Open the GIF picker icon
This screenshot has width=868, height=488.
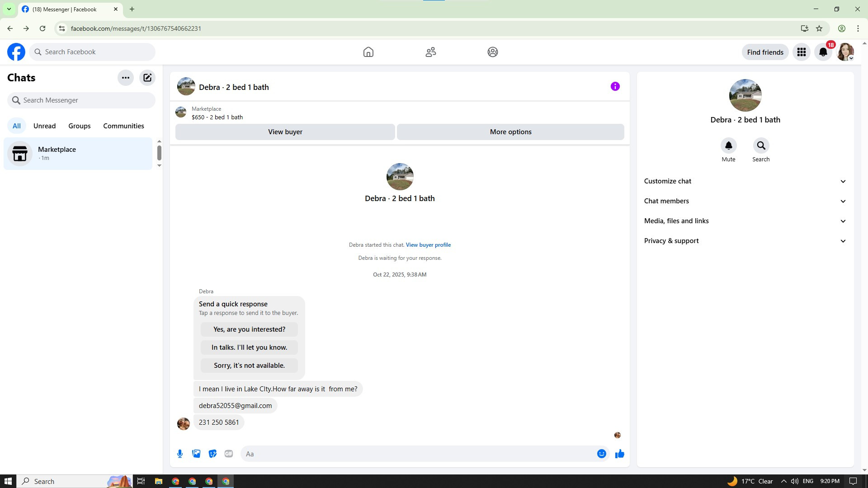[x=229, y=454]
